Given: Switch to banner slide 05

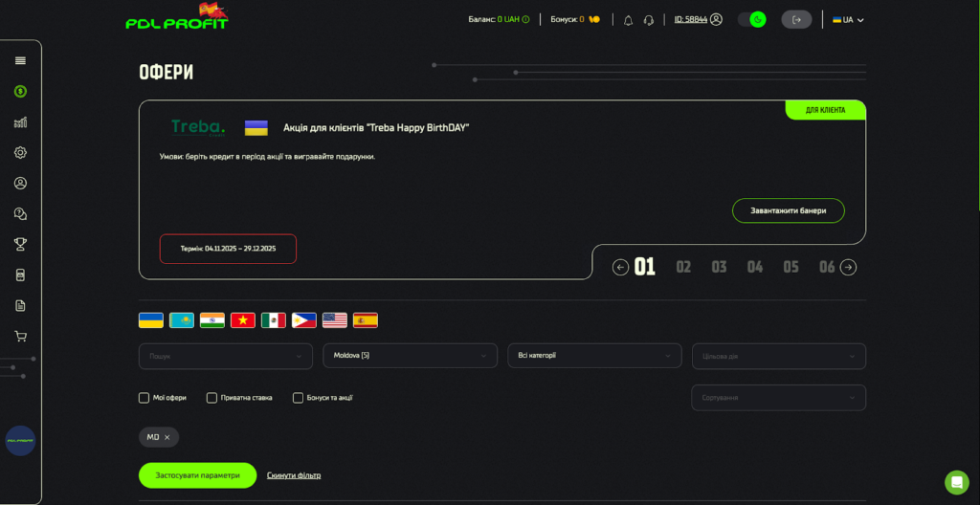Looking at the screenshot, I should pos(791,267).
